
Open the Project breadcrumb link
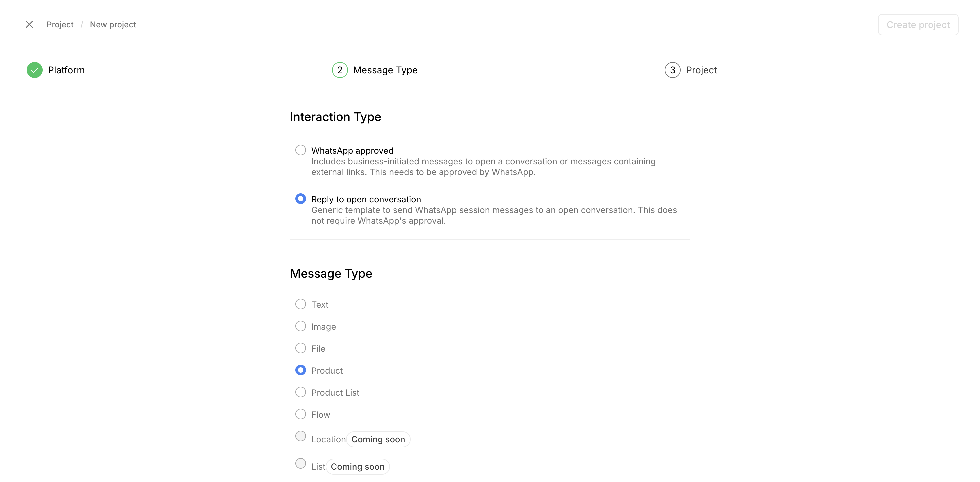click(60, 24)
